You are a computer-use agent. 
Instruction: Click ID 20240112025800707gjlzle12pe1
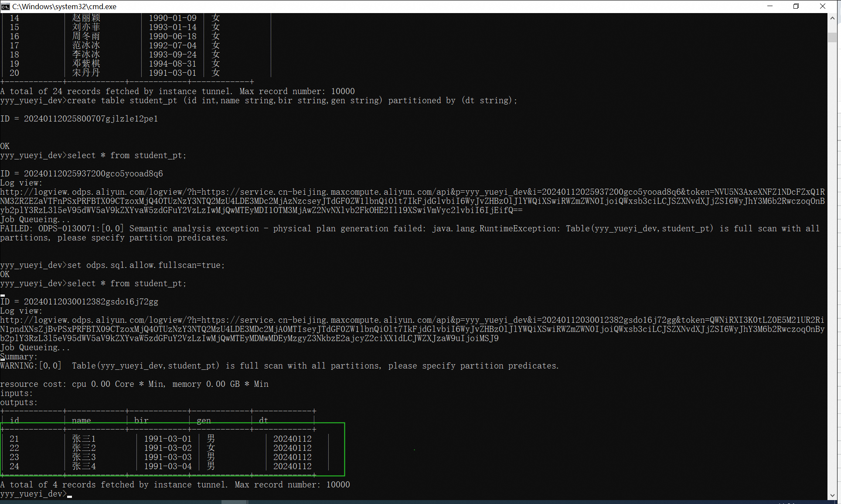[79, 118]
